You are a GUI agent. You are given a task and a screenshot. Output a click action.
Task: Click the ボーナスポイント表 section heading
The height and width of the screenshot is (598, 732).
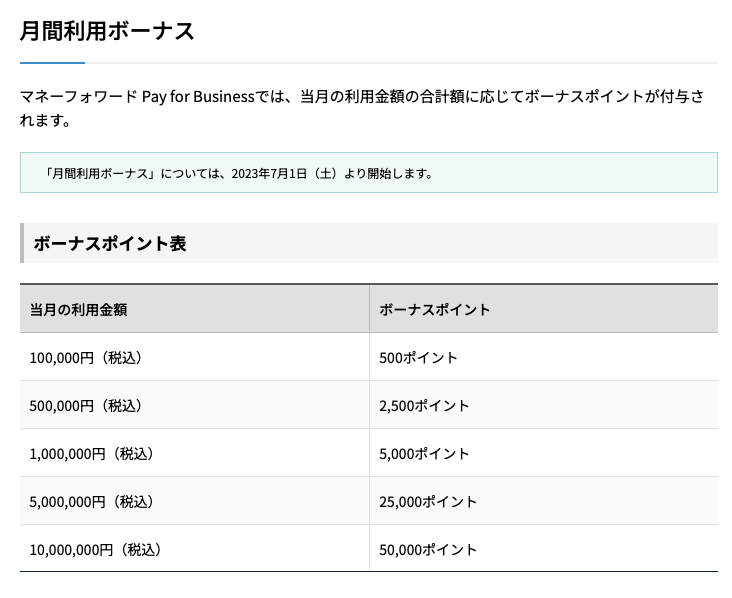[110, 243]
